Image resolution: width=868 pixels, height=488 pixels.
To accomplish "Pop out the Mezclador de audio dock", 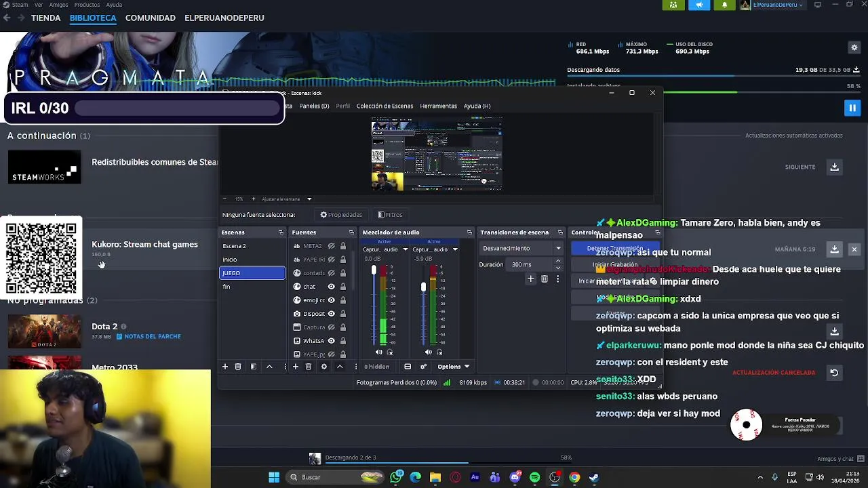I will tap(469, 232).
